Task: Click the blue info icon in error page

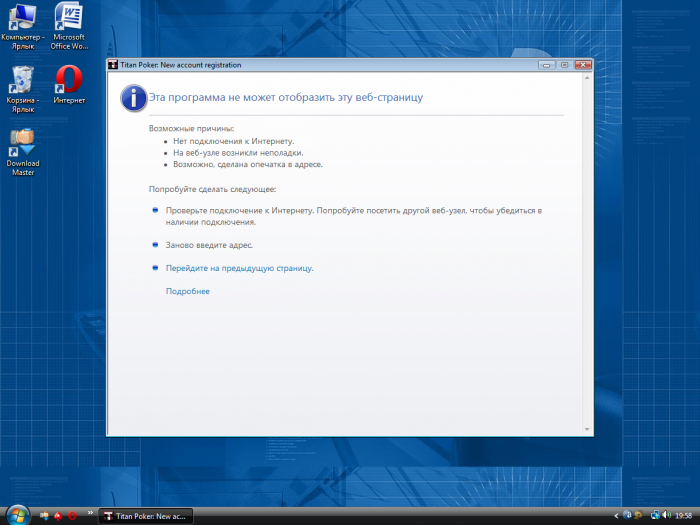Action: click(x=133, y=98)
